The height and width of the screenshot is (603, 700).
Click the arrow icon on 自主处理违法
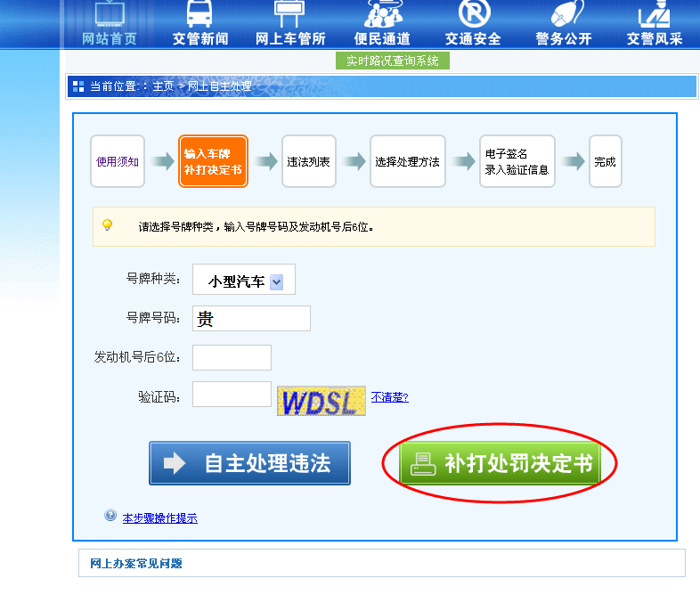click(175, 463)
